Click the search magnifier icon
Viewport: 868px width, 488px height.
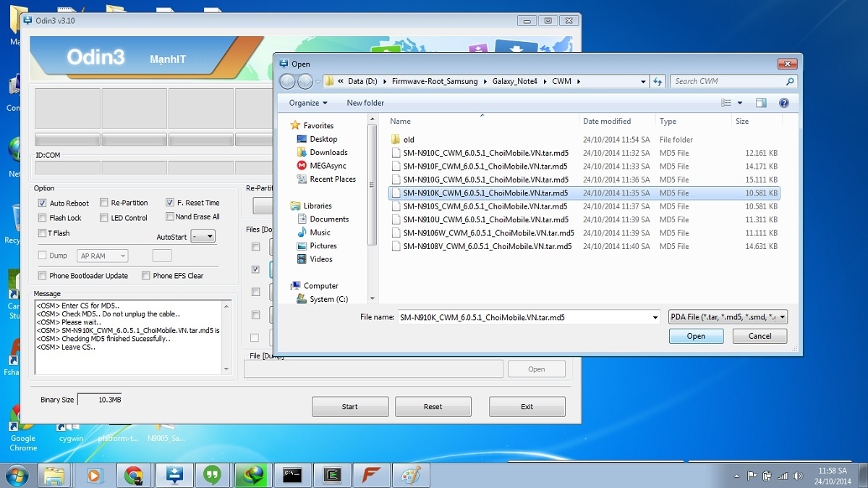tap(790, 82)
